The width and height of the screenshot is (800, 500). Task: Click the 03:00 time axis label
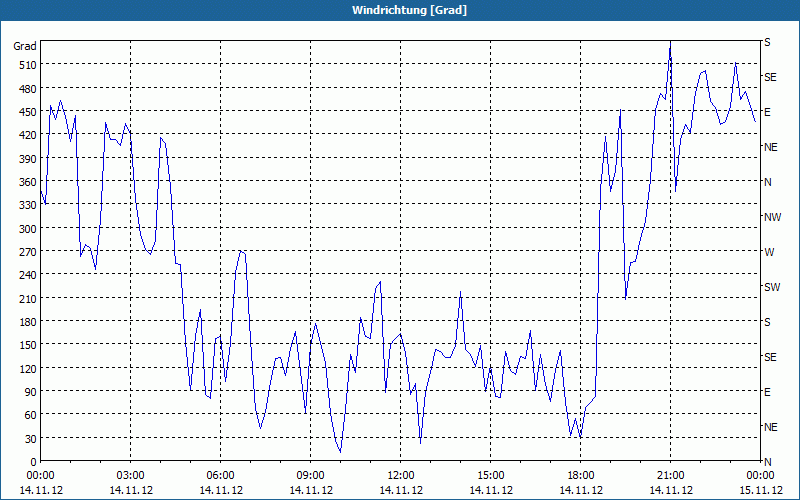point(131,476)
